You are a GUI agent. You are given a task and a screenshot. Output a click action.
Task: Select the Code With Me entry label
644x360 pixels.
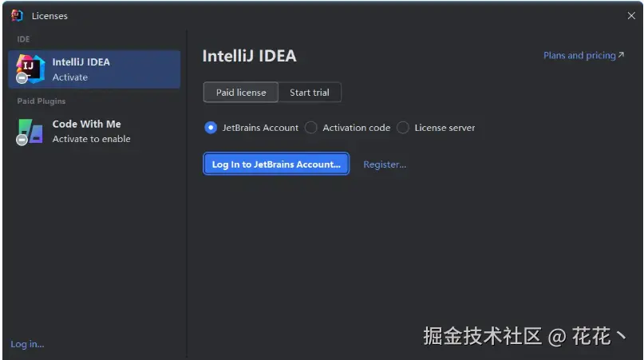point(86,125)
